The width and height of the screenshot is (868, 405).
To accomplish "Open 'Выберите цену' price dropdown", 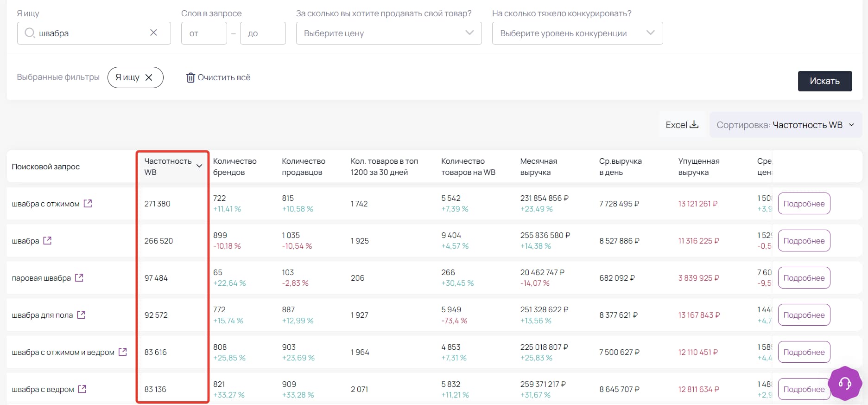I will 389,33.
